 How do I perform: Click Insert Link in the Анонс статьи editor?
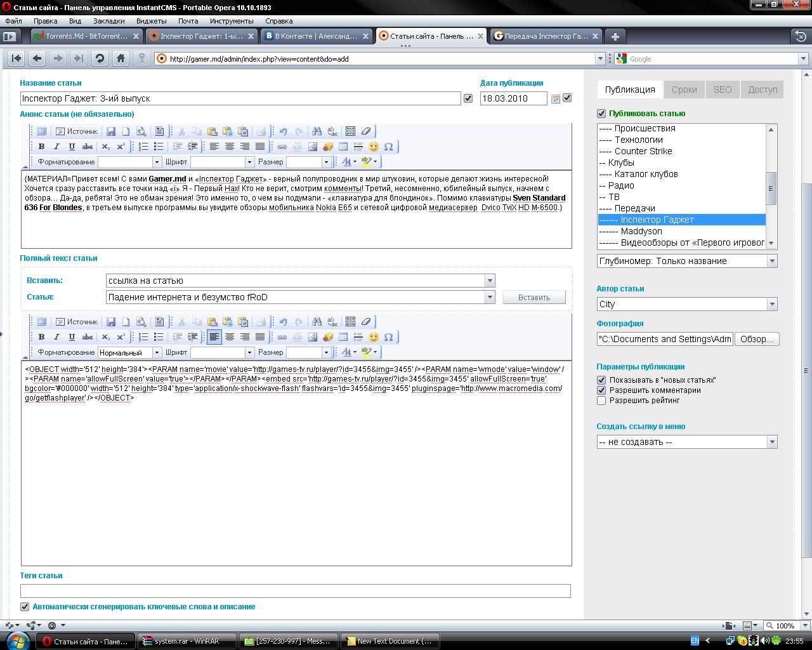pyautogui.click(x=282, y=147)
